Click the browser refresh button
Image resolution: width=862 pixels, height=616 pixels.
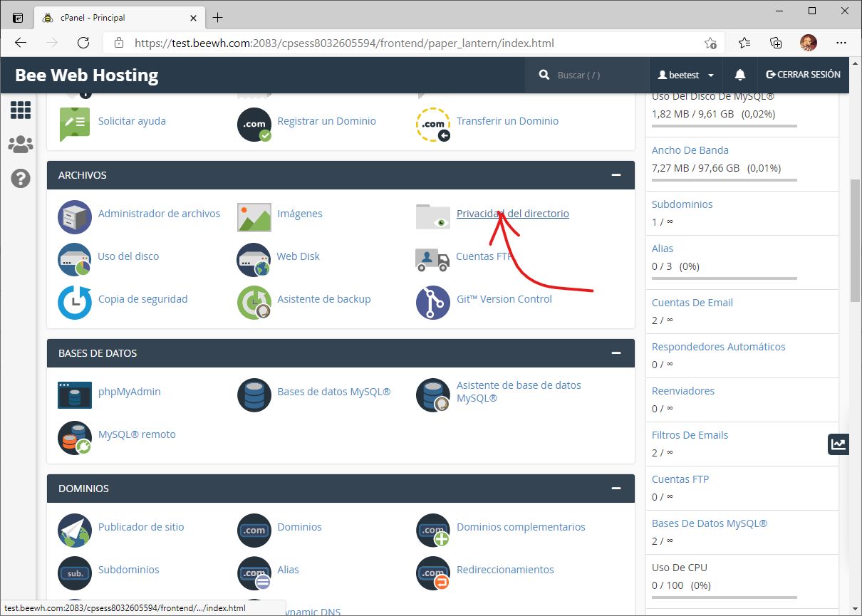coord(83,43)
